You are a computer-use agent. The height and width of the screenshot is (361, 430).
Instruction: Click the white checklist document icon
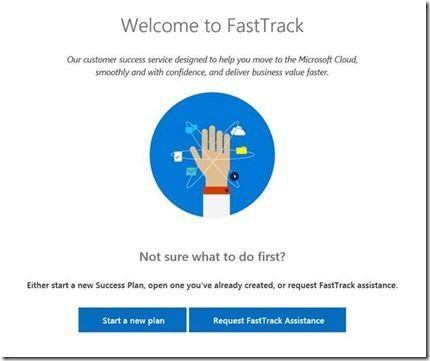pos(178,156)
